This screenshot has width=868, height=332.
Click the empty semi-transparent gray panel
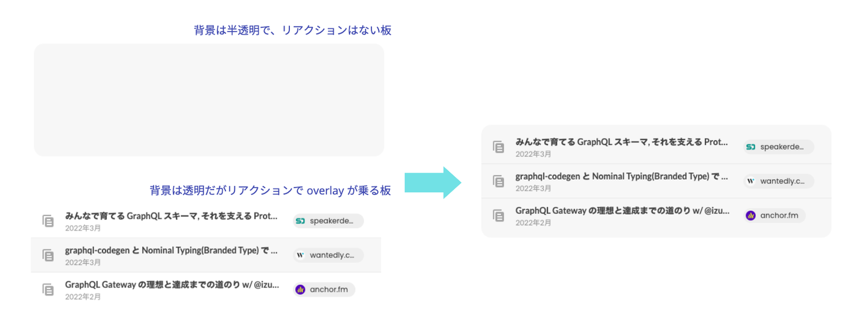click(x=209, y=100)
